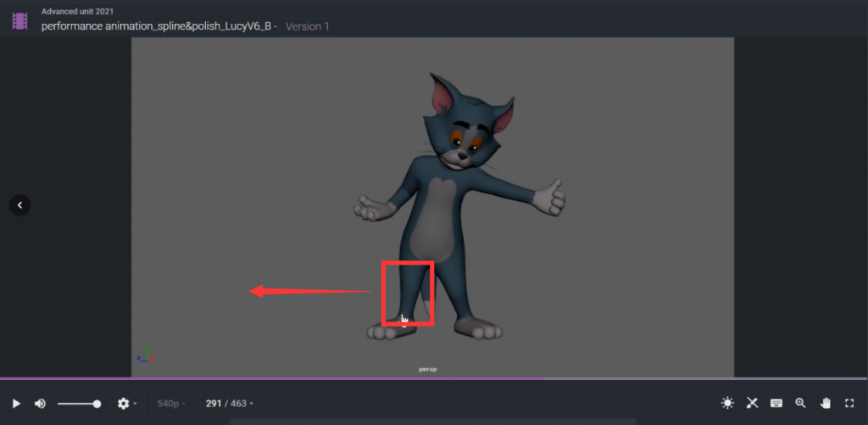Activate the zoom magnifier tool
Screen dimensions: 868x425
pos(800,403)
